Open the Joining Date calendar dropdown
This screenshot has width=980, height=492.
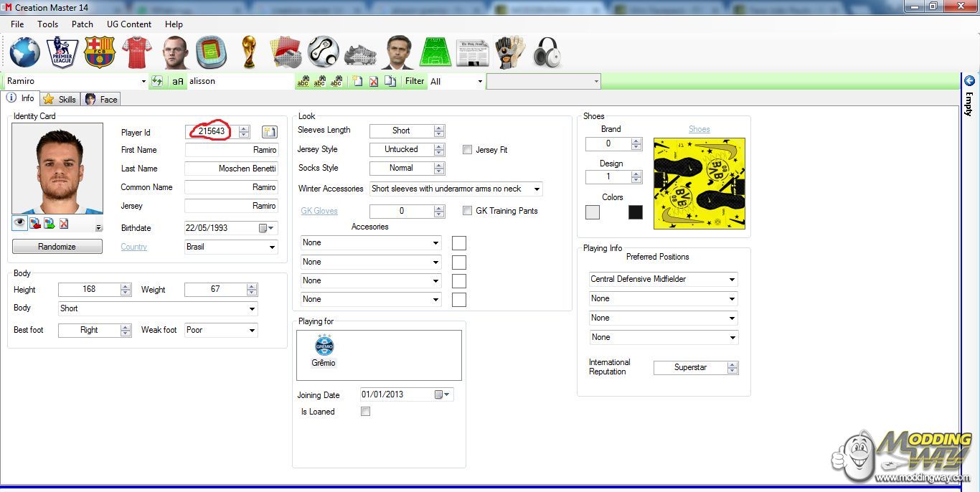click(443, 394)
